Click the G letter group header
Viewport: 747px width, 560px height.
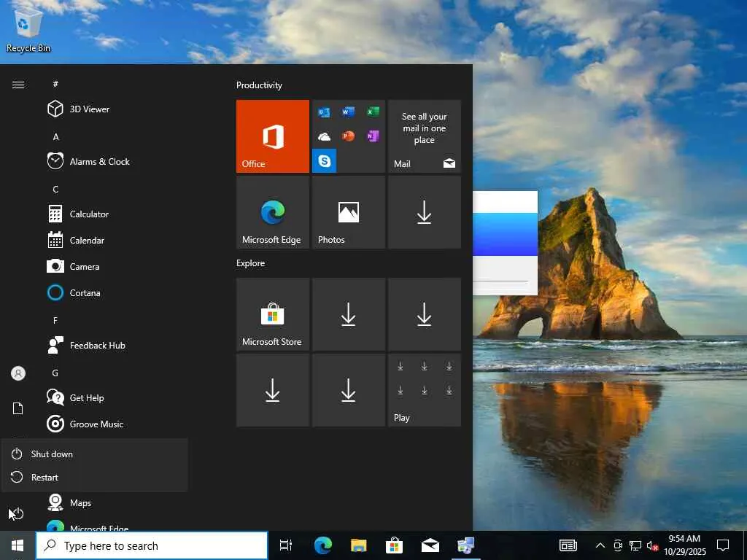(x=55, y=373)
